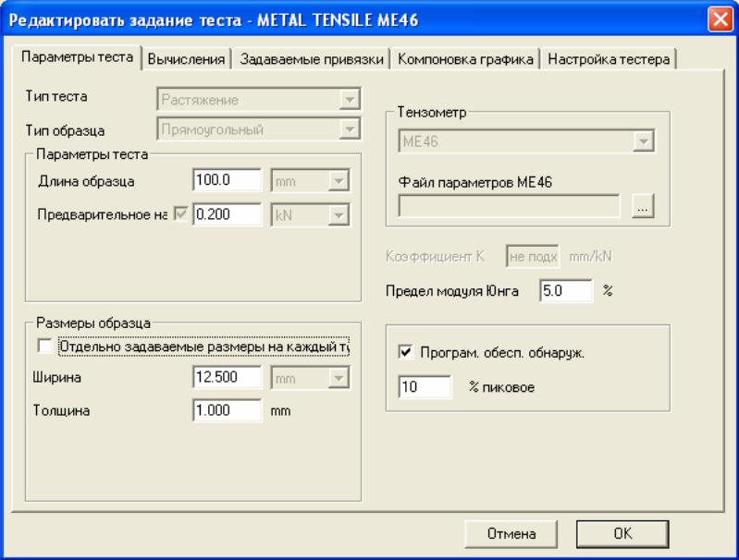Click the Размеры образца group title
Image resolution: width=739 pixels, height=560 pixels.
[x=93, y=323]
